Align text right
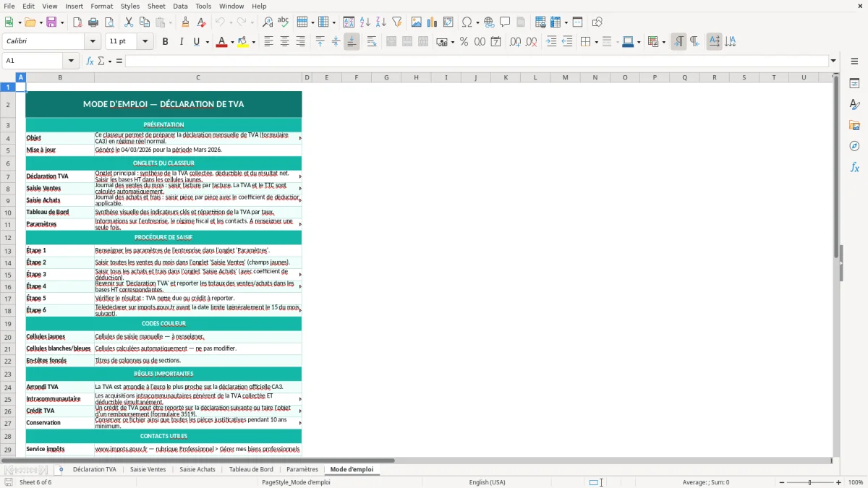 [x=300, y=42]
